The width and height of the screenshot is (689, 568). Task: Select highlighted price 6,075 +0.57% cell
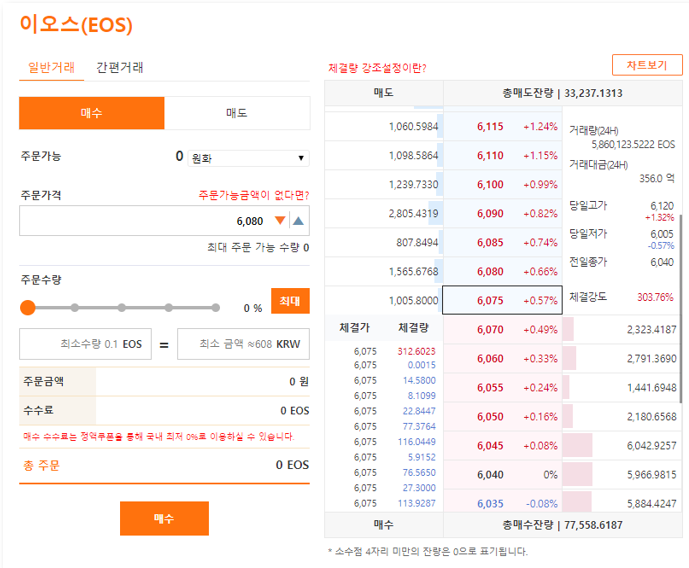click(x=502, y=300)
